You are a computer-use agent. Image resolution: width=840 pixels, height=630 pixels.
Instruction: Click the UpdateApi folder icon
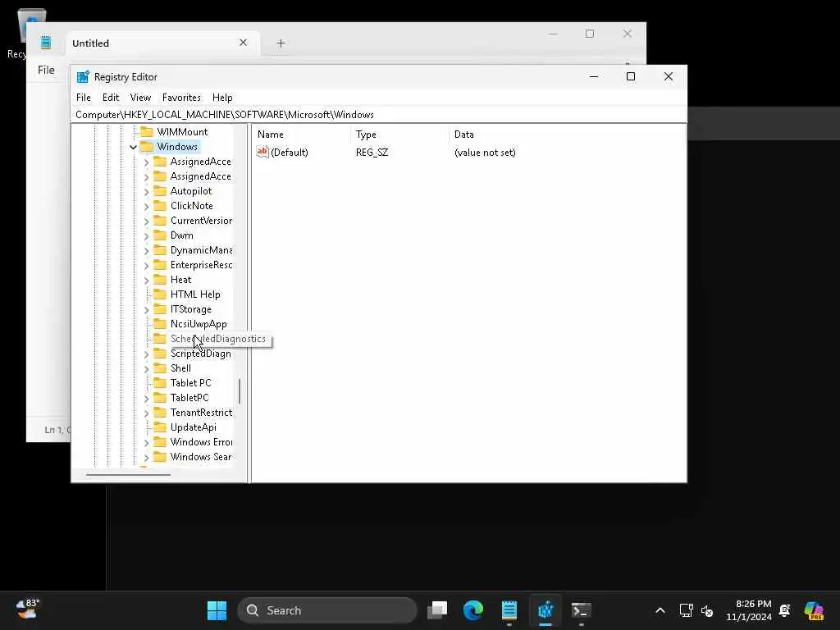[x=160, y=427]
